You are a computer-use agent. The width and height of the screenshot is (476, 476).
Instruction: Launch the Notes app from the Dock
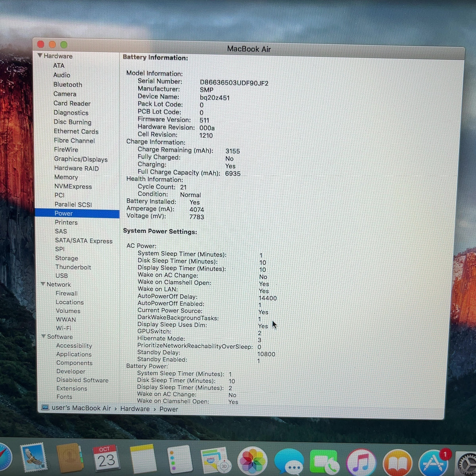(143, 459)
